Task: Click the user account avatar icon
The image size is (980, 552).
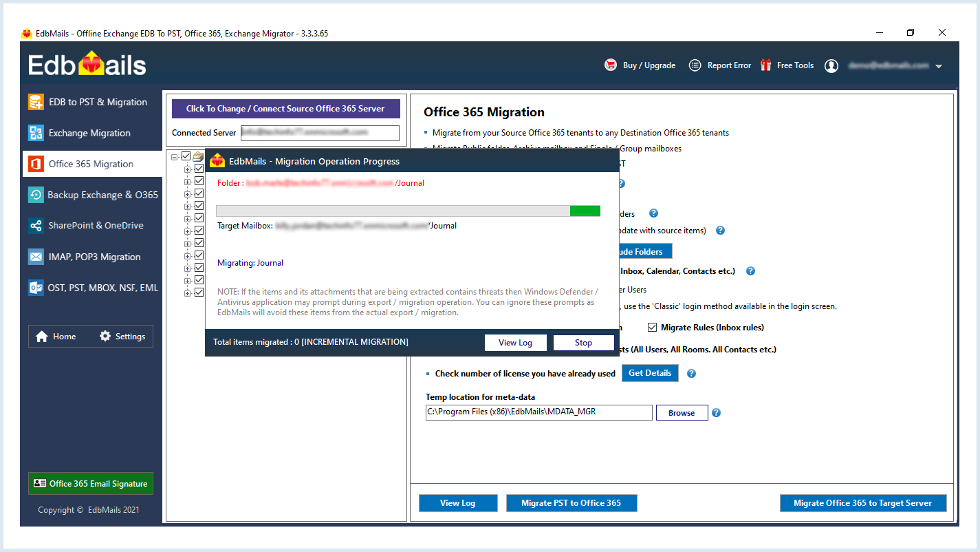Action: click(x=831, y=66)
